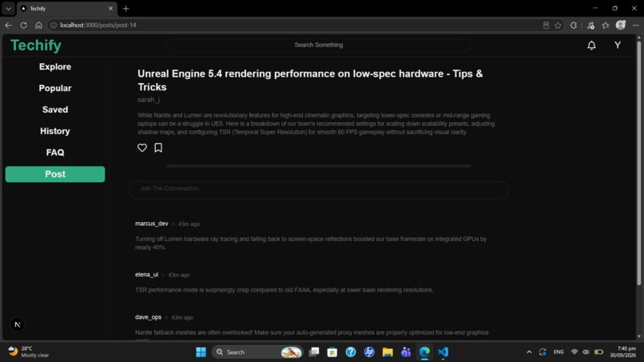The height and width of the screenshot is (362, 644).
Task: Open the clock showing 7:40 pm
Action: point(622,352)
